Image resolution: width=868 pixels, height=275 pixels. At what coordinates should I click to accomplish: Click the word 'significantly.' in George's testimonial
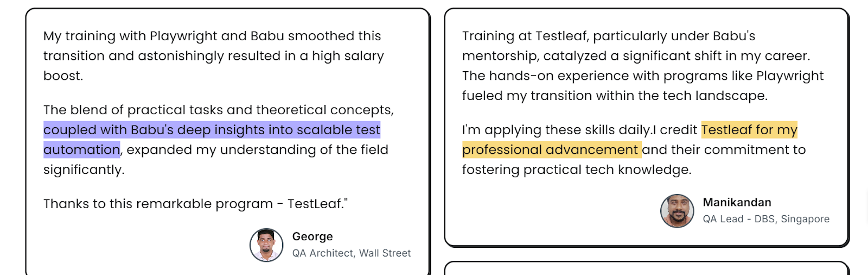pos(84,170)
